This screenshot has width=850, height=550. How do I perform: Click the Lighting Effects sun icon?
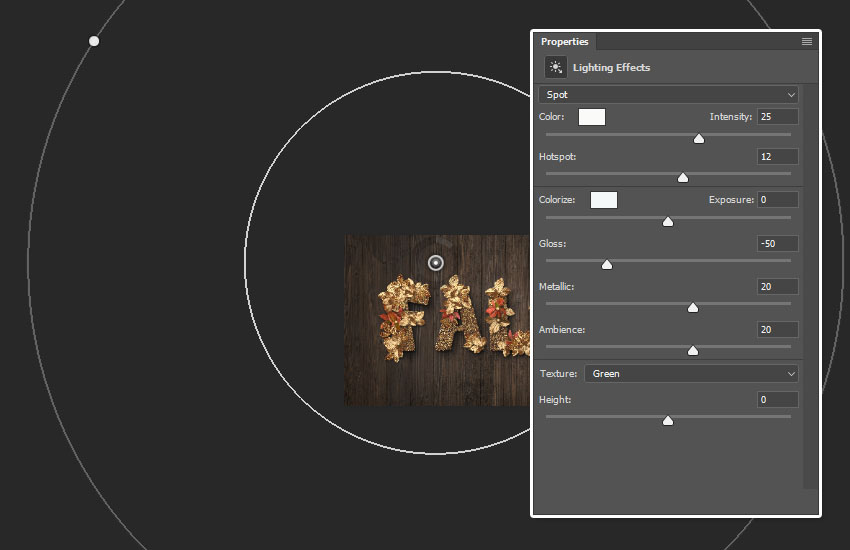point(556,67)
